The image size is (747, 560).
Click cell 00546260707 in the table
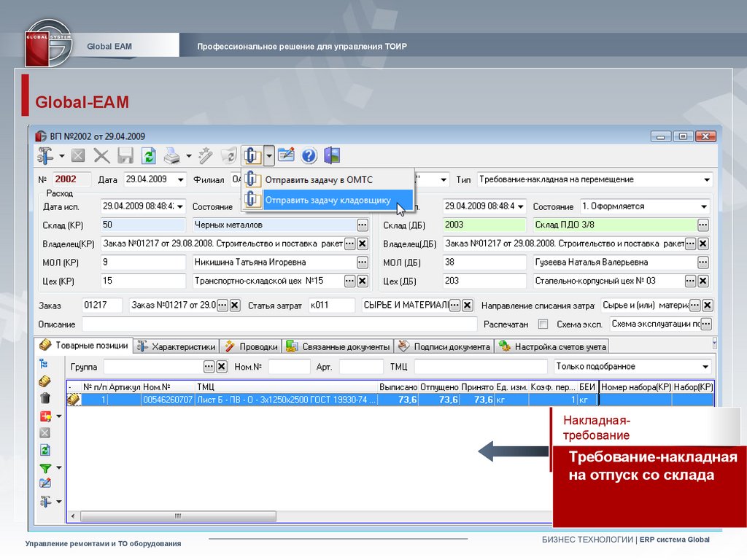[168, 400]
